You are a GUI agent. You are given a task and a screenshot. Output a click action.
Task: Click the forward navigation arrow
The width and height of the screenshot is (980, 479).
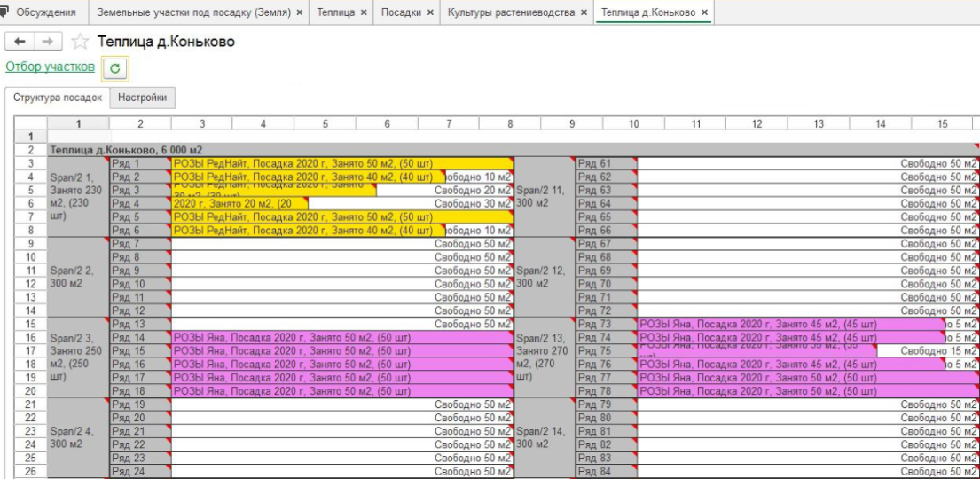[48, 42]
